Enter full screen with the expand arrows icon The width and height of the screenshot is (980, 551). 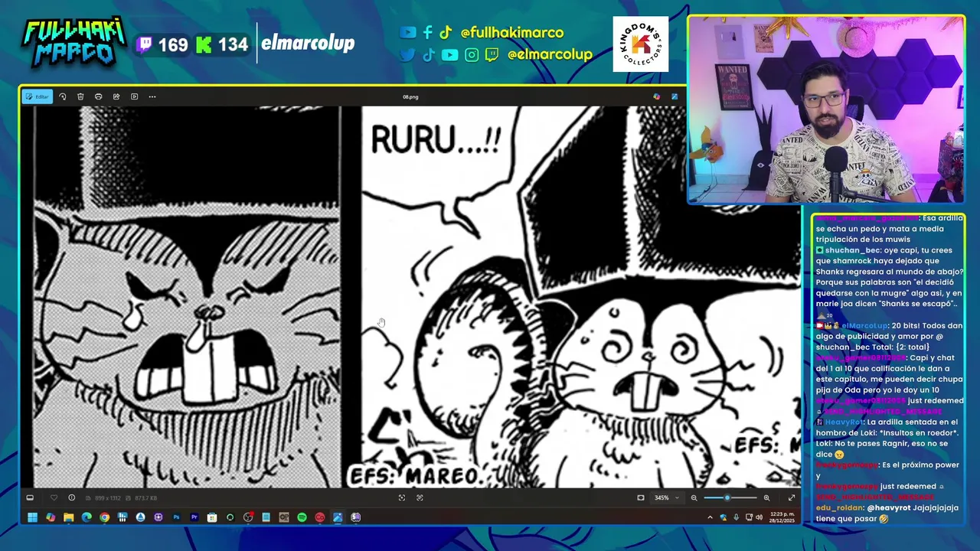(x=792, y=497)
